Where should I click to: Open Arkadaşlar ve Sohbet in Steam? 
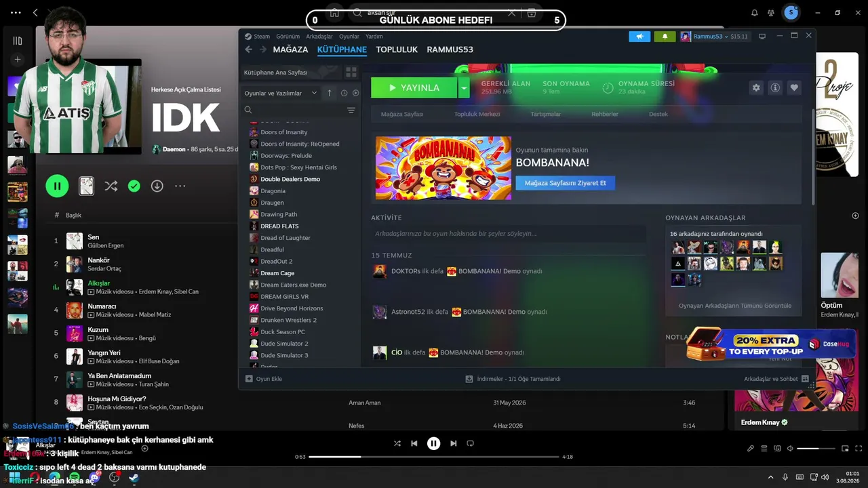coord(776,379)
